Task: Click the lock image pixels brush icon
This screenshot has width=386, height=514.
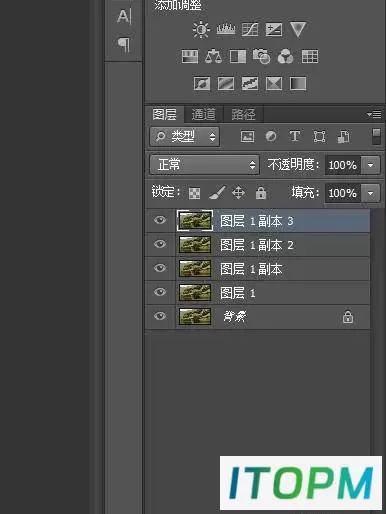Action: tap(217, 193)
